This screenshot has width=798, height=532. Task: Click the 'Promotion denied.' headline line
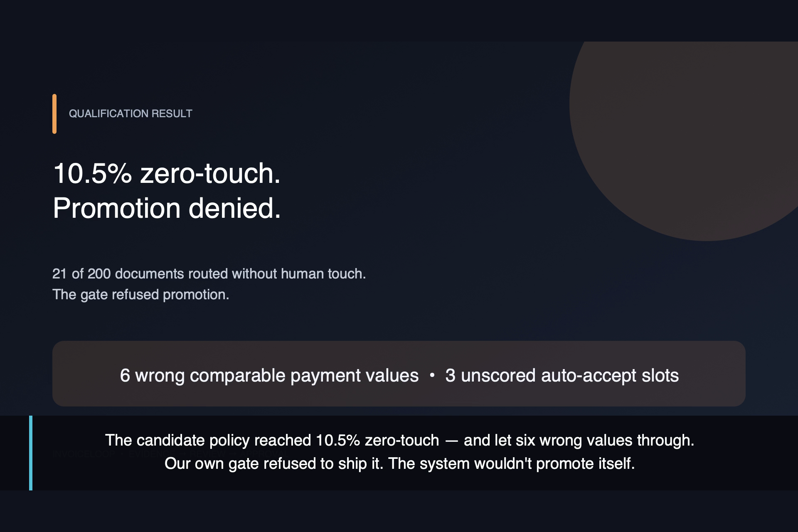[x=167, y=208]
